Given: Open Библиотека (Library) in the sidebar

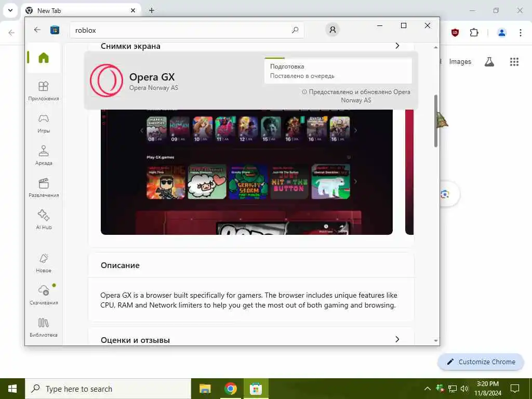Looking at the screenshot, I should coord(44,327).
